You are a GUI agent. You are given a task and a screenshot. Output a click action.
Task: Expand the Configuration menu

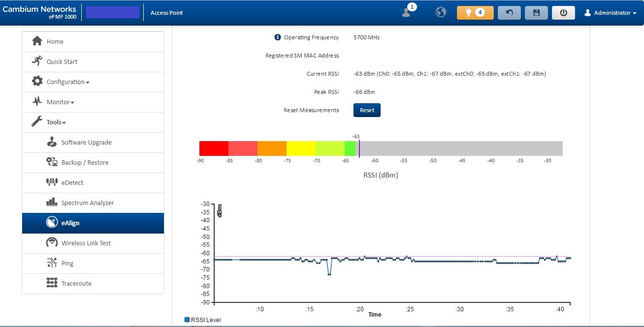point(67,82)
